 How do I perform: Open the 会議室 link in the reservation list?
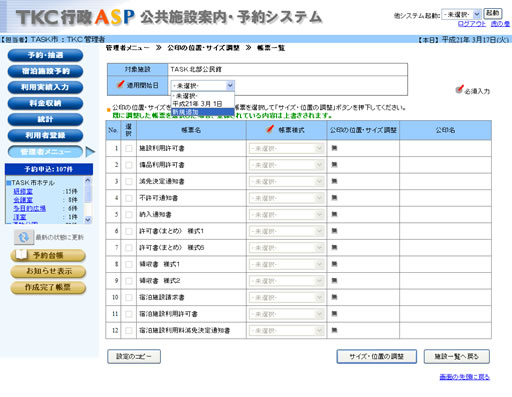point(23,200)
